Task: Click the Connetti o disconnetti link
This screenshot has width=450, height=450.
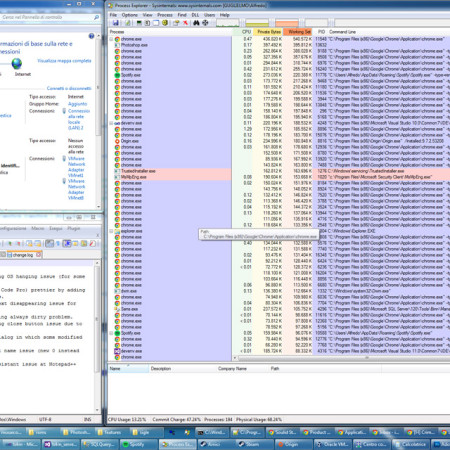Action: point(69,88)
